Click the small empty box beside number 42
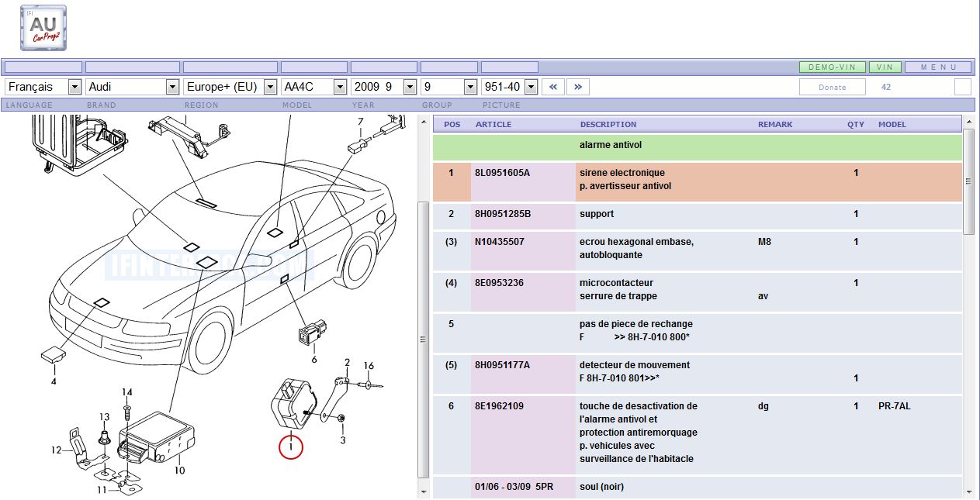Image resolution: width=980 pixels, height=500 pixels. coord(962,87)
